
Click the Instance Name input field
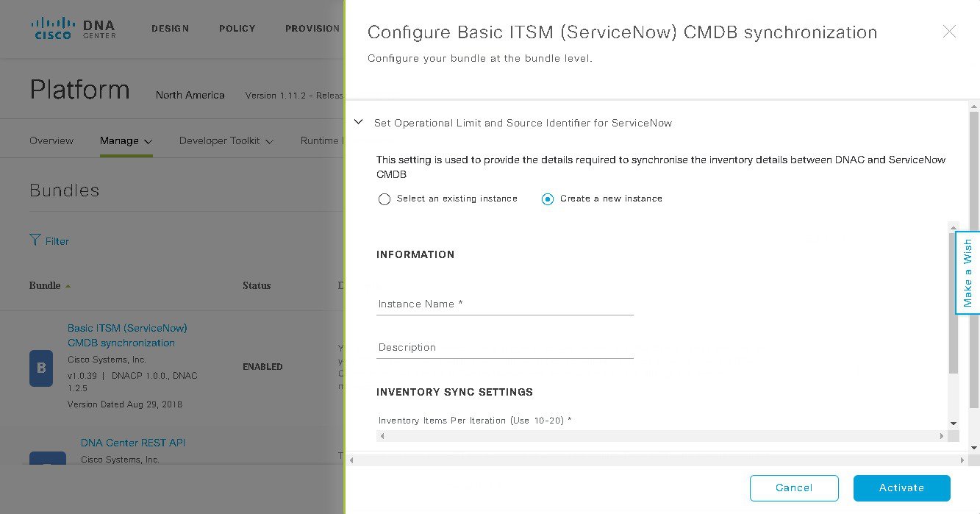click(x=505, y=304)
